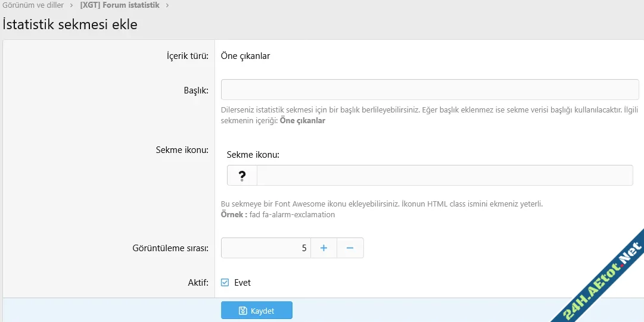Click the Evet checkbox label

point(242,283)
